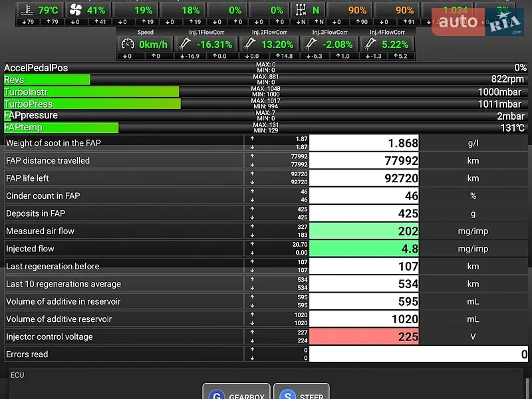Screen dimensions: 532x399
Task: Select the 'Deposits in FAP' label
Action: [36, 213]
